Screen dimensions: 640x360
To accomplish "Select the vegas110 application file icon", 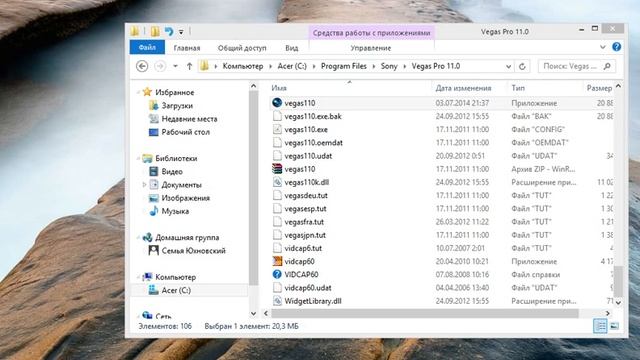I will (x=277, y=103).
